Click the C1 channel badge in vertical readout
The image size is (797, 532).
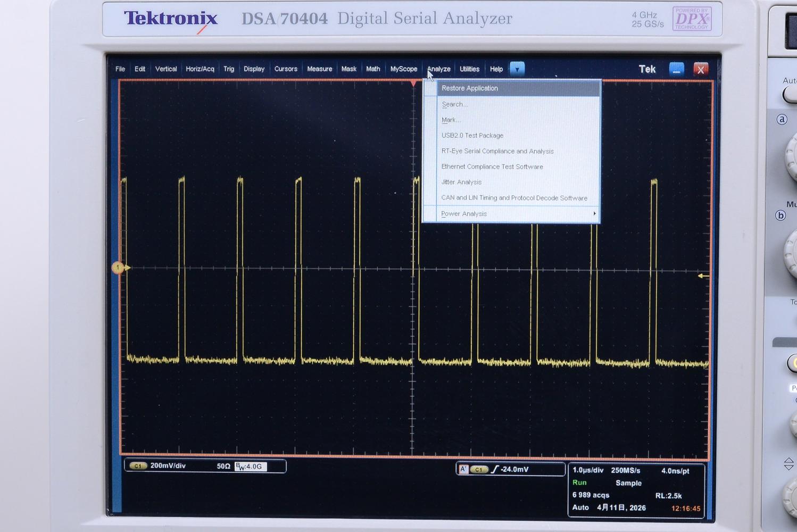[138, 466]
